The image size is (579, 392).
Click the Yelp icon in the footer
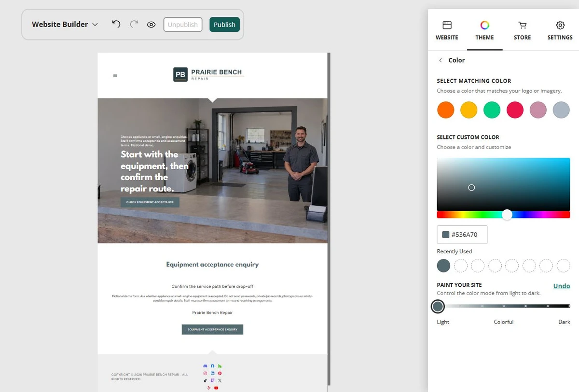click(208, 388)
